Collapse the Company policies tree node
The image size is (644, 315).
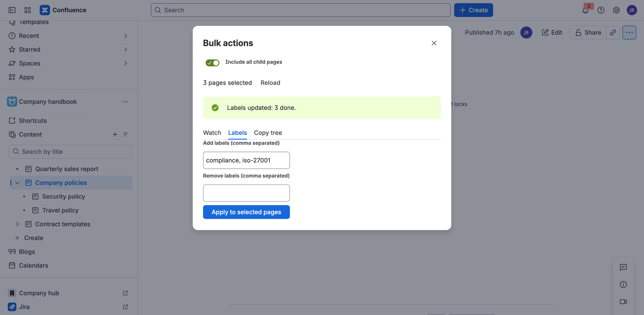click(x=17, y=183)
